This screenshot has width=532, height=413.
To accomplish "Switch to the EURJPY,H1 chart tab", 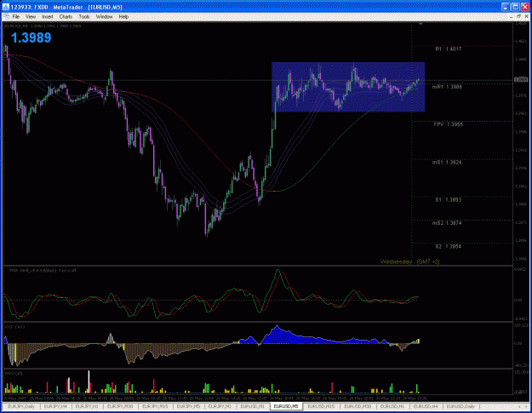I will click(87, 406).
